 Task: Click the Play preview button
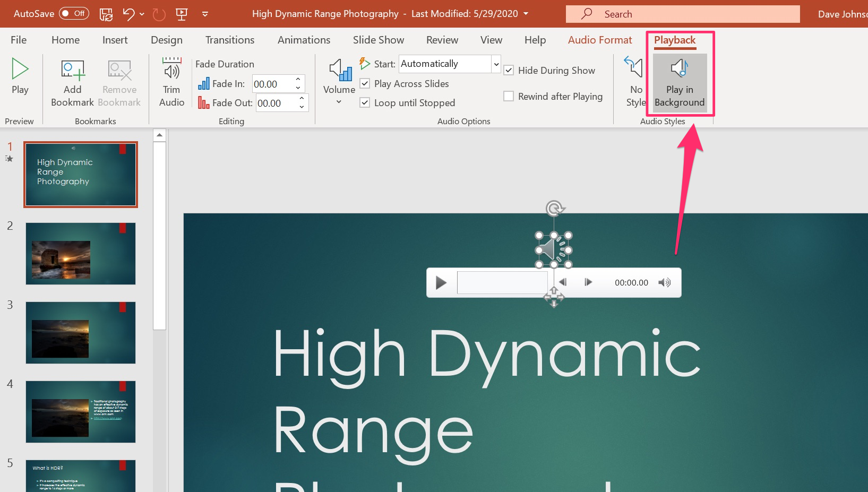tap(20, 77)
